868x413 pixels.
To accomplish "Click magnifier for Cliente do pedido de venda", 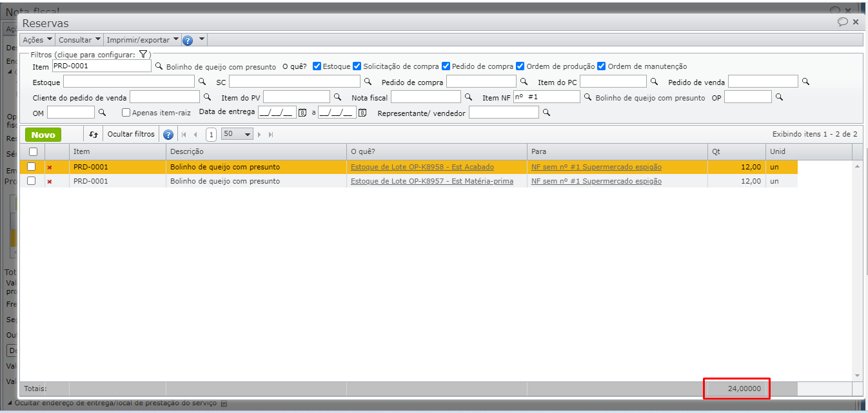I will coord(207,97).
